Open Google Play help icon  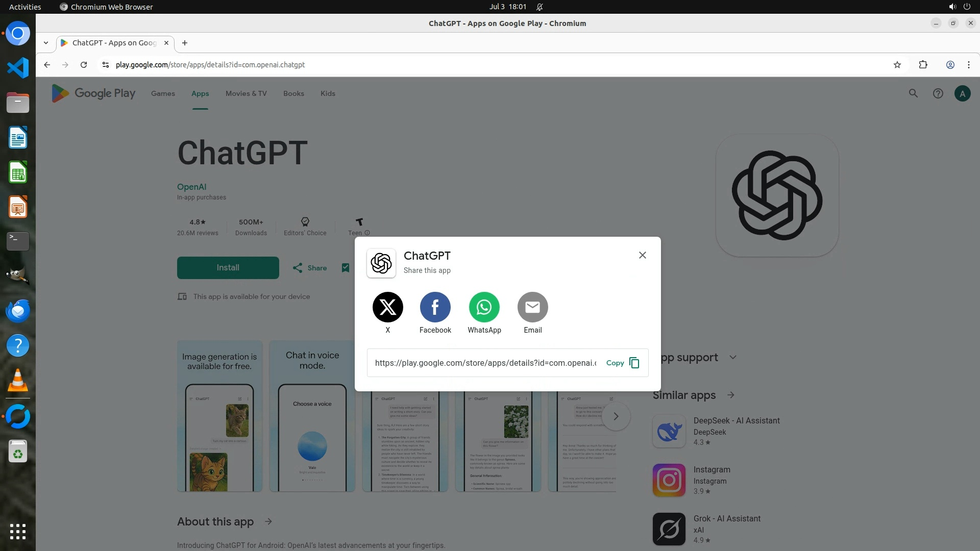point(938,93)
